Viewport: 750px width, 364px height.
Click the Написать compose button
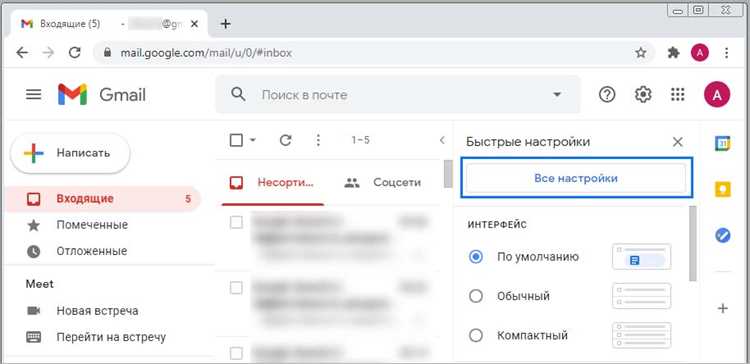[70, 154]
